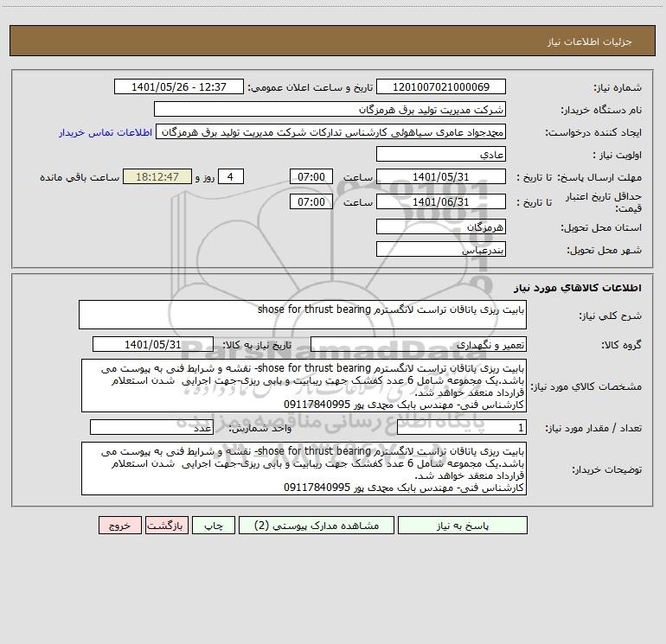
Task: Click the remaining time counter 18:12:47
Action: coord(157,176)
